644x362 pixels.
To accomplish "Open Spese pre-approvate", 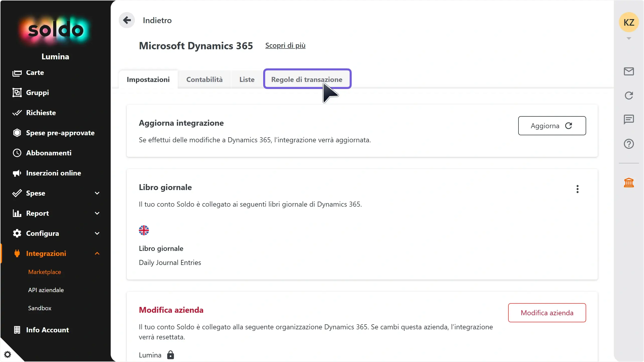I will [x=53, y=133].
